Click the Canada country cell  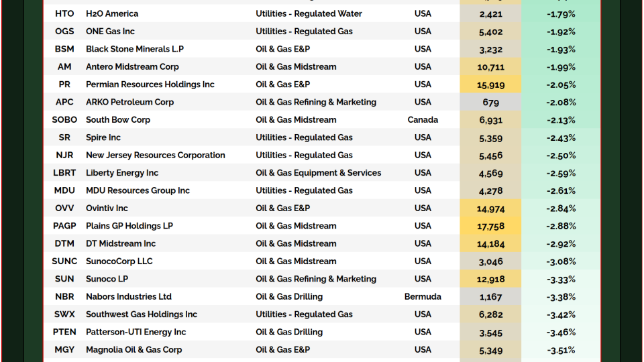pos(423,120)
